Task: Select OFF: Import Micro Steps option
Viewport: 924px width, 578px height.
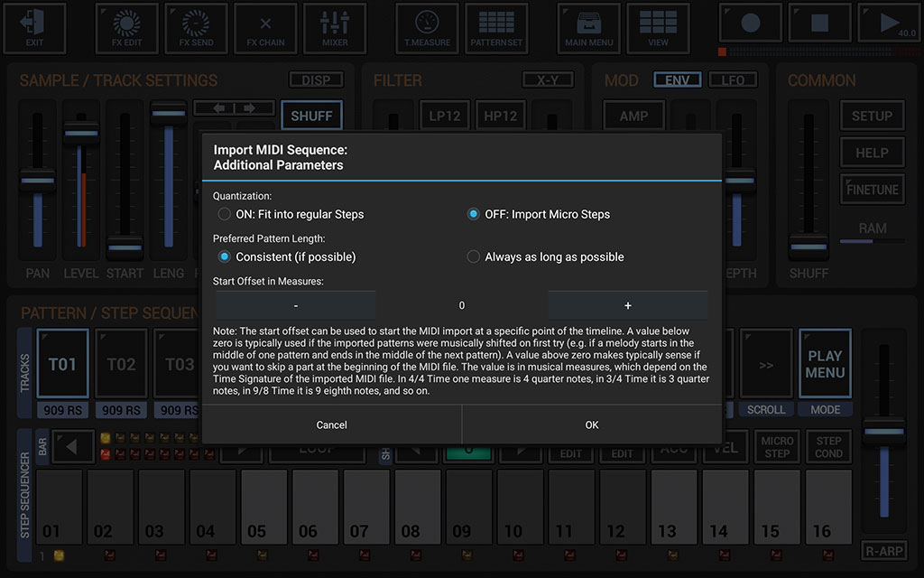Action: tap(473, 214)
